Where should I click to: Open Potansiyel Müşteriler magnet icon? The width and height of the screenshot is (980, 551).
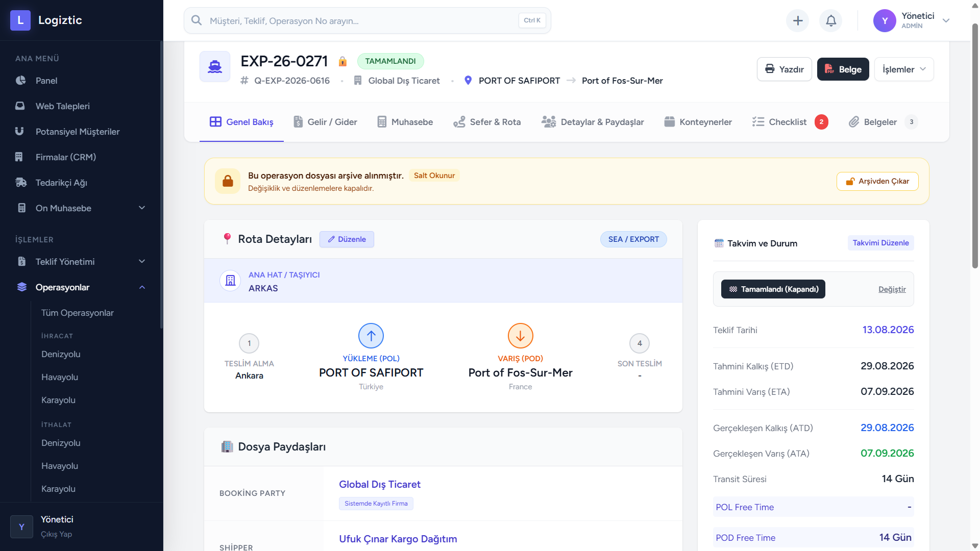point(20,132)
